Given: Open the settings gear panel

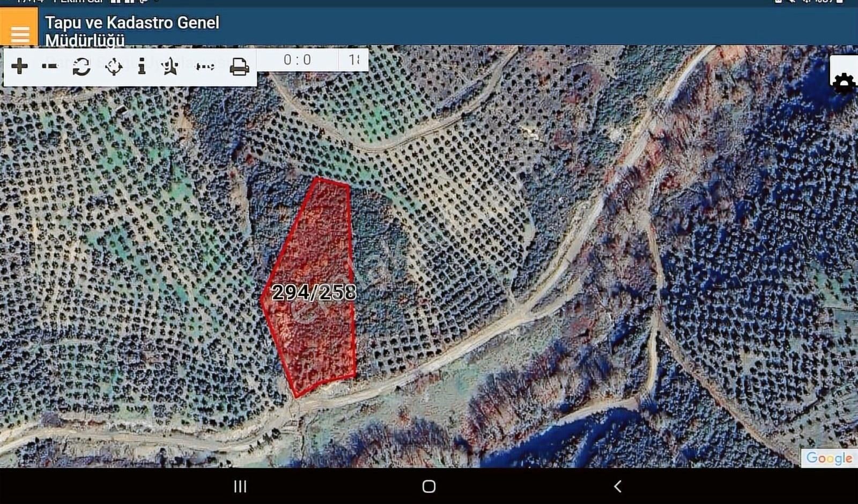Looking at the screenshot, I should click(x=844, y=83).
